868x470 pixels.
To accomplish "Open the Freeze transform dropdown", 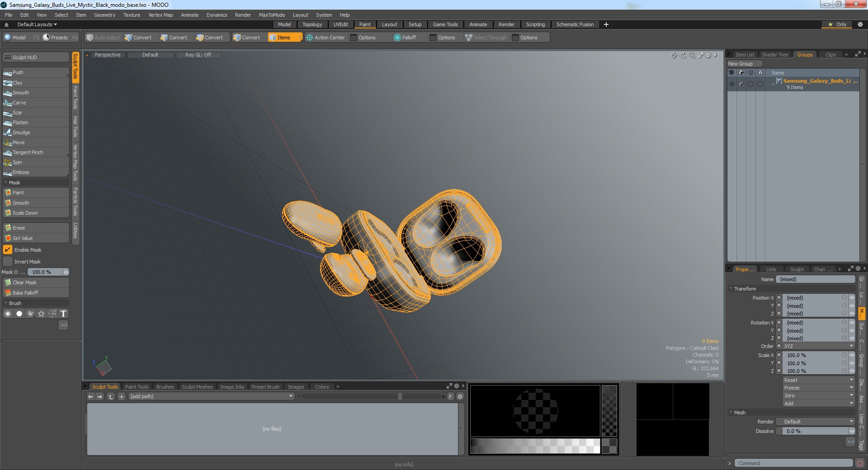I will (818, 388).
